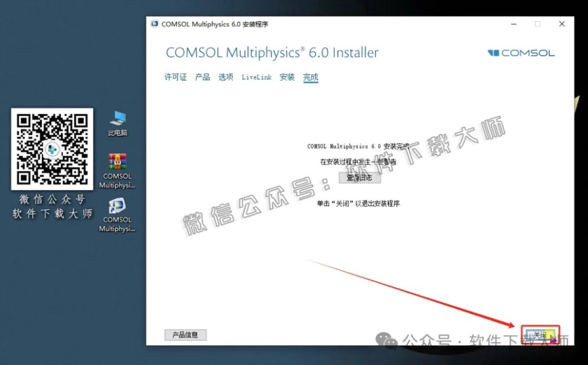
Task: Switch to the 产品 tab
Action: tap(202, 77)
